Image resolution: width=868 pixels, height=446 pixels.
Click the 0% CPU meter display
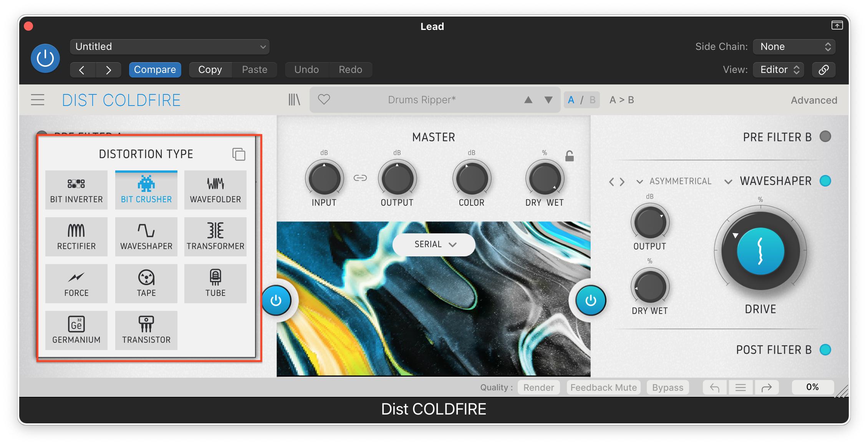(x=812, y=387)
